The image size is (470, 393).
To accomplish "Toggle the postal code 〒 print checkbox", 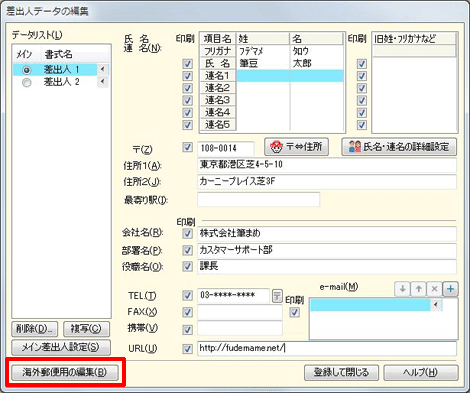I will 188,147.
